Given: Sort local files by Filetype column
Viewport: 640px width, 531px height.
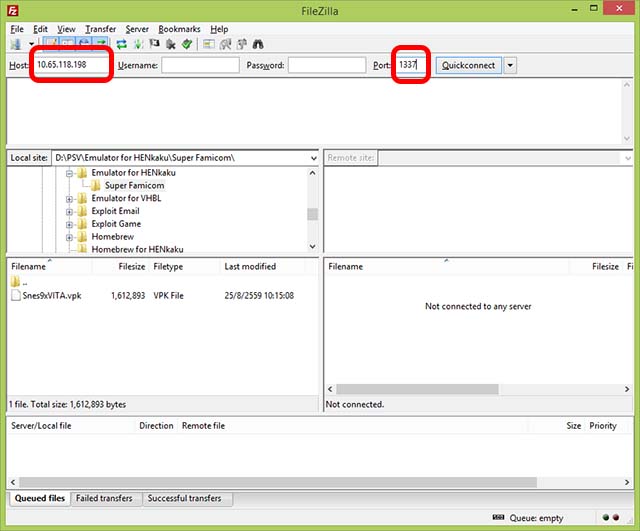Looking at the screenshot, I should click(186, 267).
